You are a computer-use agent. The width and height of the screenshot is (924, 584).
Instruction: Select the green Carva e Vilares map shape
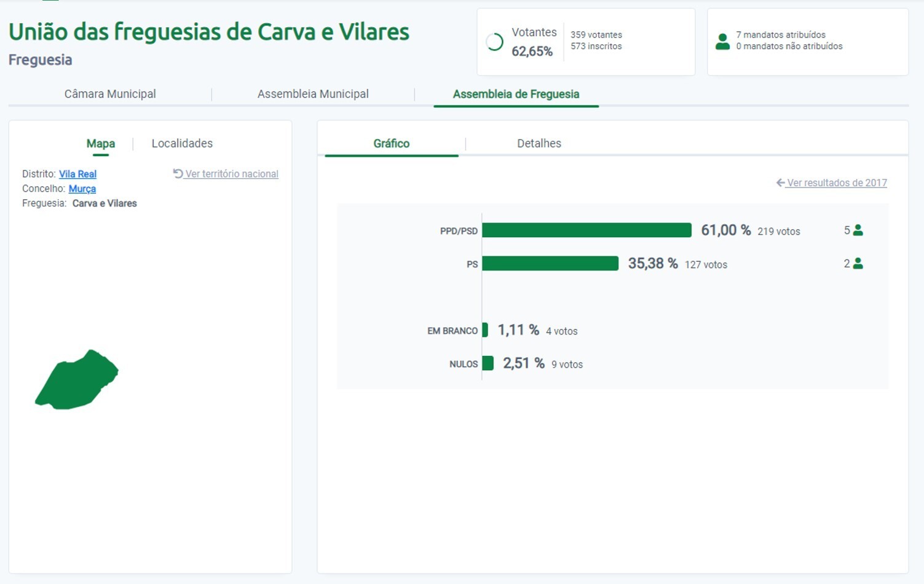(76, 381)
